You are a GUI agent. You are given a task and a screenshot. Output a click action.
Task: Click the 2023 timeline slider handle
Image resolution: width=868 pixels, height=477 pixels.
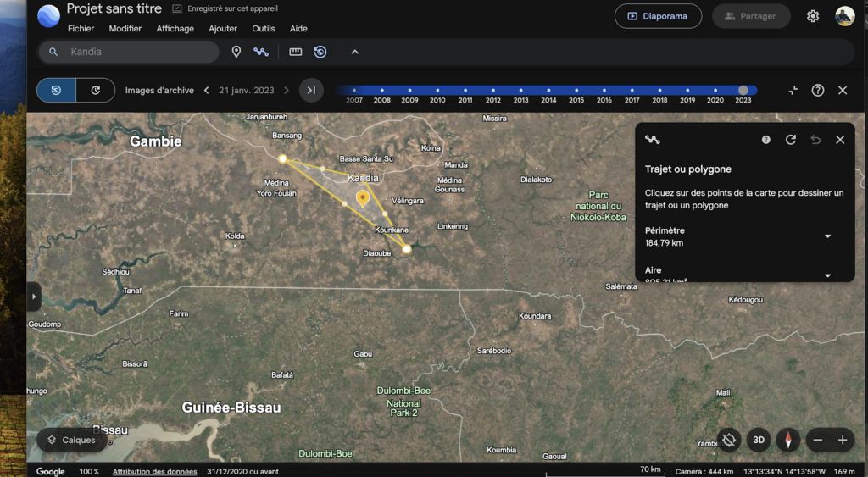743,90
